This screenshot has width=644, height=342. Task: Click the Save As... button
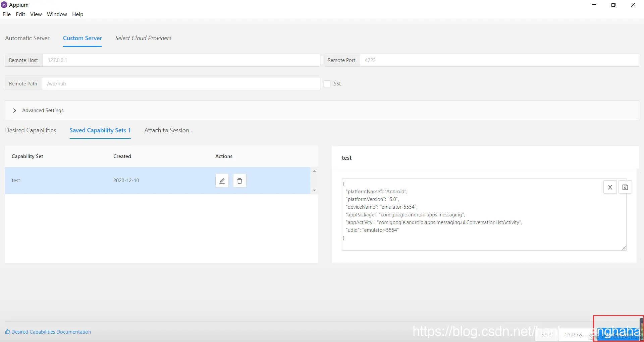pos(575,334)
